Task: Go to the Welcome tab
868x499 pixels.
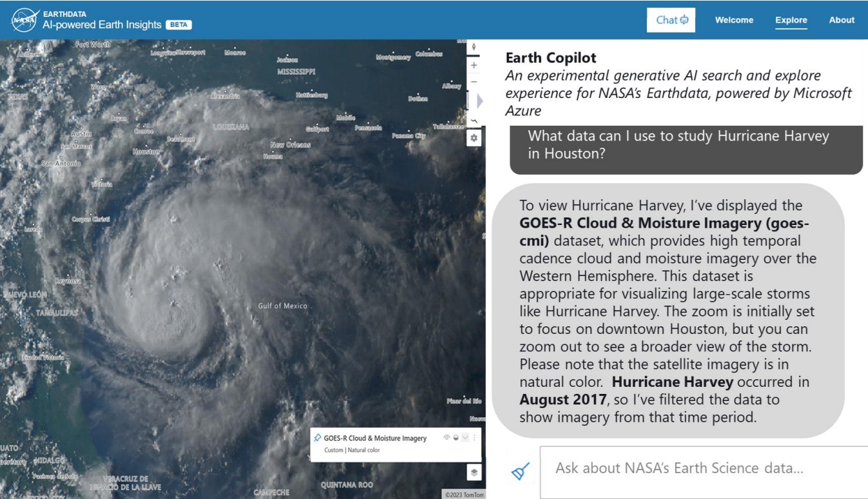Action: 734,20
